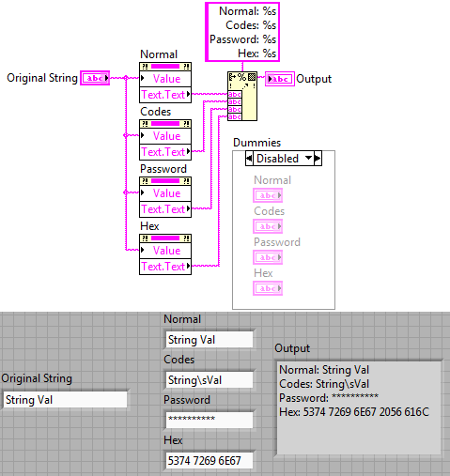450x476 pixels.
Task: Click the Password label above front panel field
Action: [187, 400]
